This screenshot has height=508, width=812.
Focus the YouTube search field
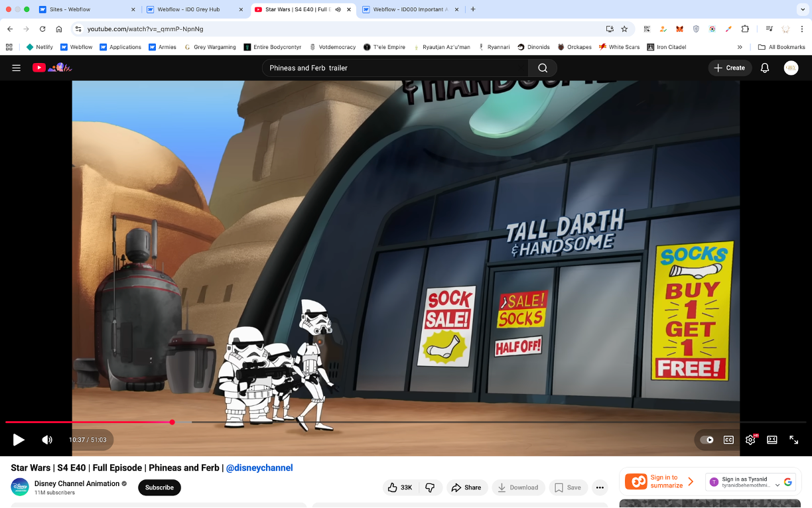[396, 68]
